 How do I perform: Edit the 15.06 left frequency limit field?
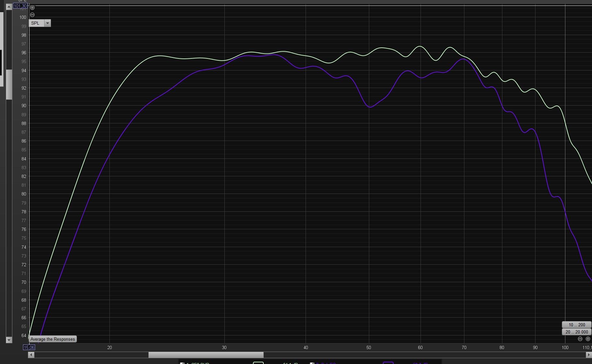(29, 347)
